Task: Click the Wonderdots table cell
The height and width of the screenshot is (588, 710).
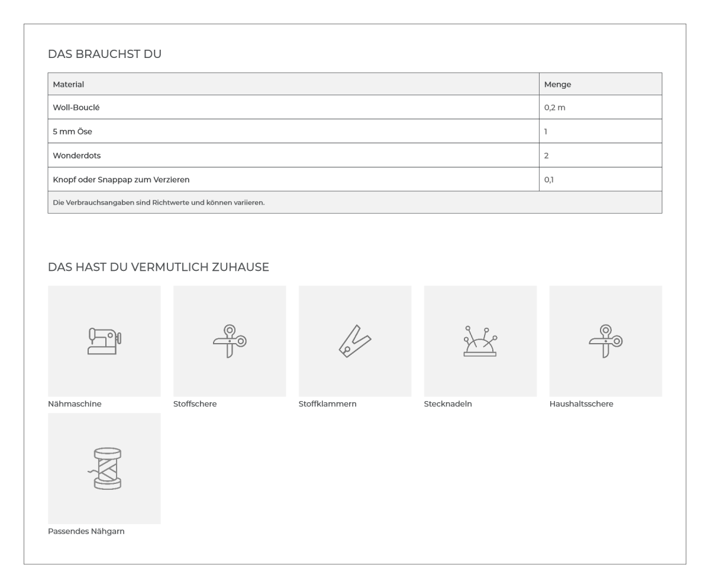Action: 293,156
